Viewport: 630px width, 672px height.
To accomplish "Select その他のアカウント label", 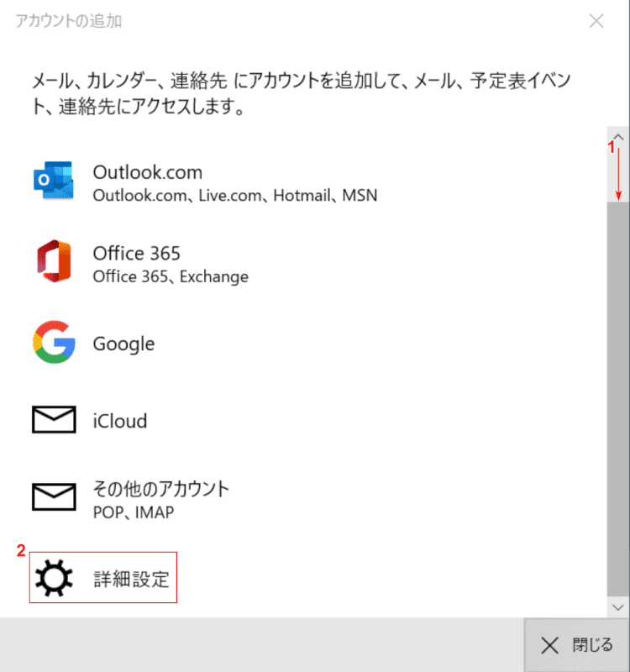I will (161, 489).
